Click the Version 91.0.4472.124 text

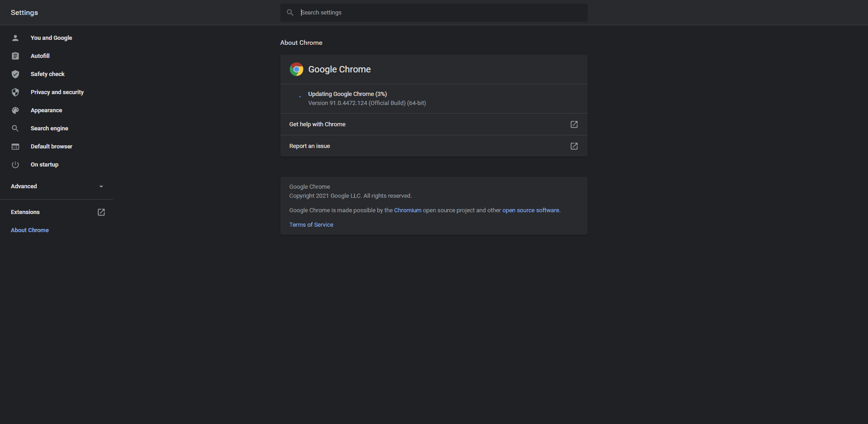pos(367,103)
